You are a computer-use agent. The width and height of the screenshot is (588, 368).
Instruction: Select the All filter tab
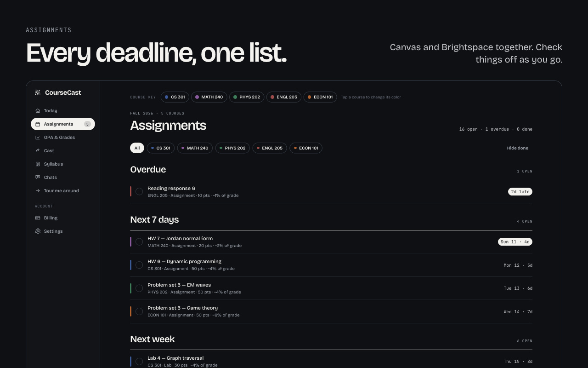137,148
